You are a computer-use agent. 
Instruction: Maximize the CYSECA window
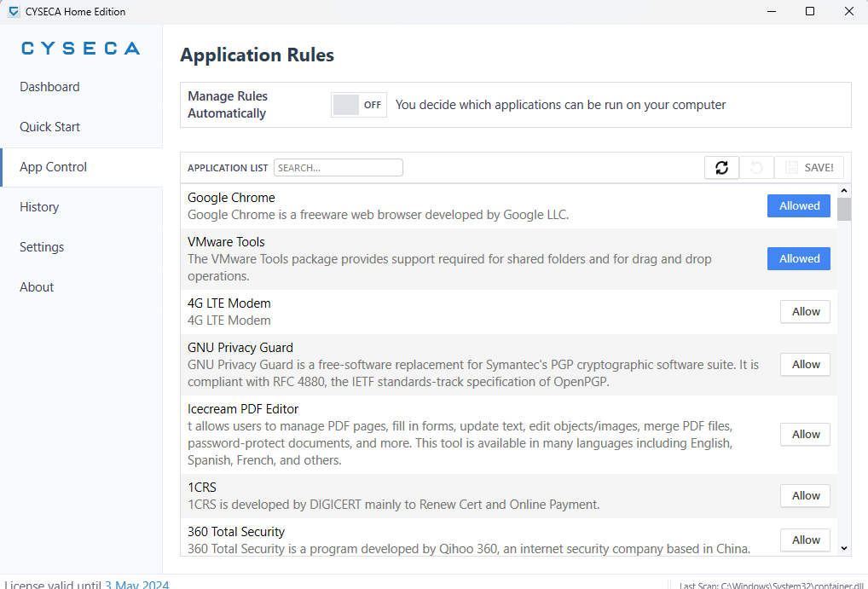coord(810,12)
